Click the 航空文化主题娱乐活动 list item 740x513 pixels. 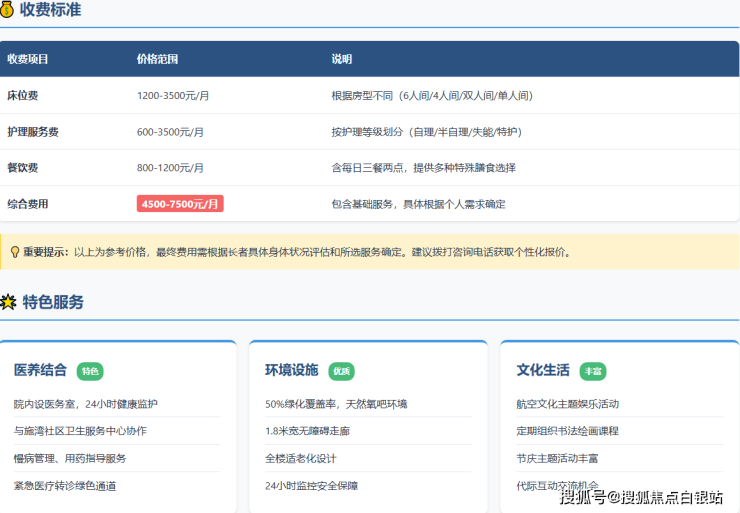(567, 404)
